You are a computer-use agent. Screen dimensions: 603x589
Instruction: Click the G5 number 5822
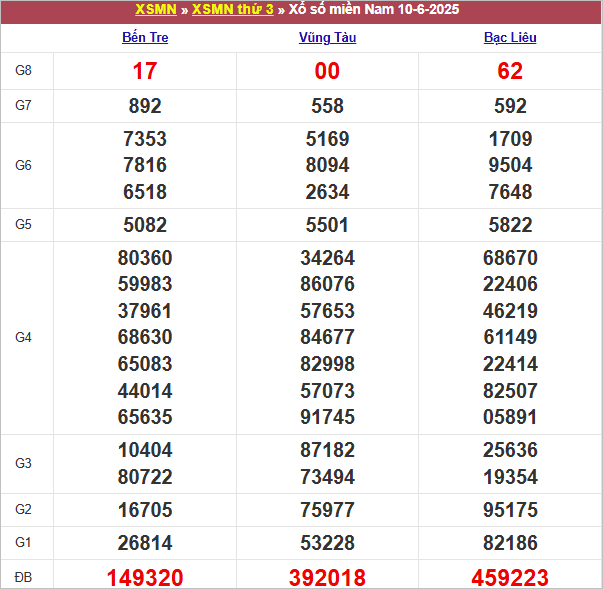[510, 225]
